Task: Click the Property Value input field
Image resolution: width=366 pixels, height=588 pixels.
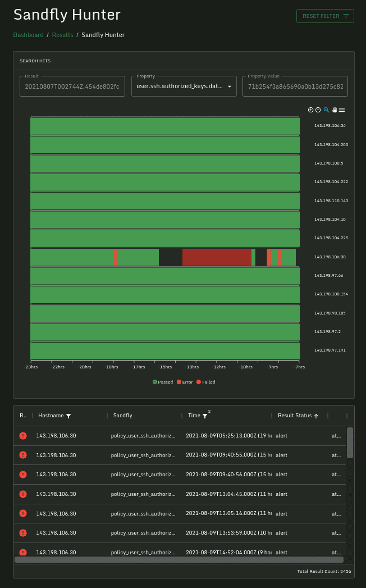Action: tap(295, 86)
